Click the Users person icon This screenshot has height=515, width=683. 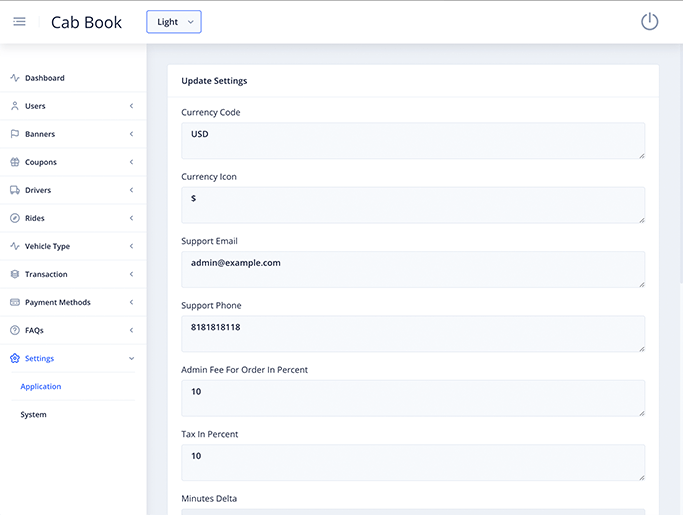tap(15, 106)
